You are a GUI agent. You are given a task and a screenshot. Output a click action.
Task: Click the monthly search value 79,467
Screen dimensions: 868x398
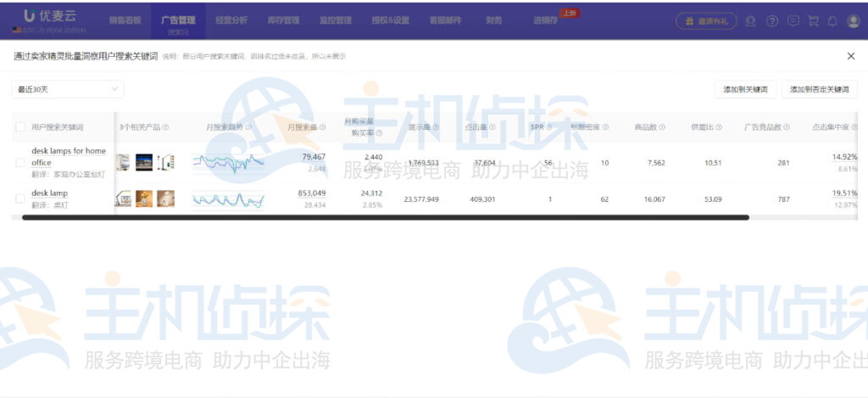click(314, 157)
